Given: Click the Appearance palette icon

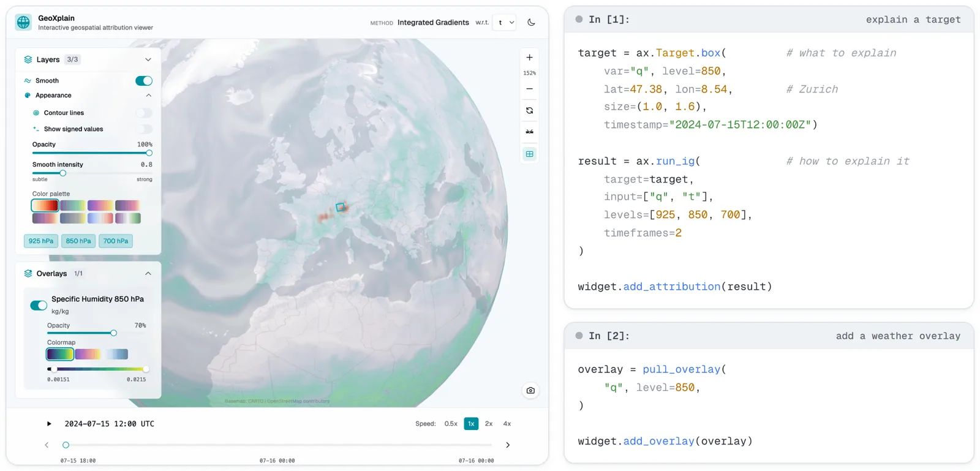Looking at the screenshot, I should [x=28, y=96].
